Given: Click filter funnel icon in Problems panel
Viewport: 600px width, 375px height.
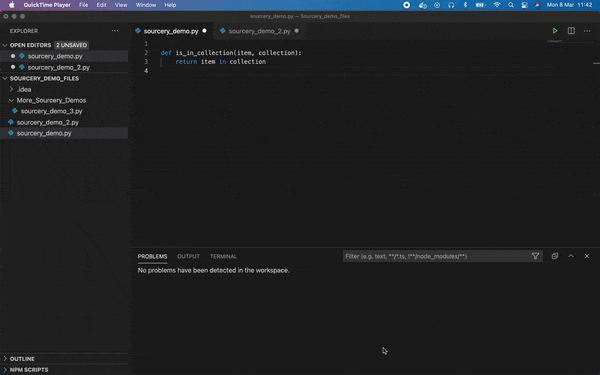Looking at the screenshot, I should (535, 256).
